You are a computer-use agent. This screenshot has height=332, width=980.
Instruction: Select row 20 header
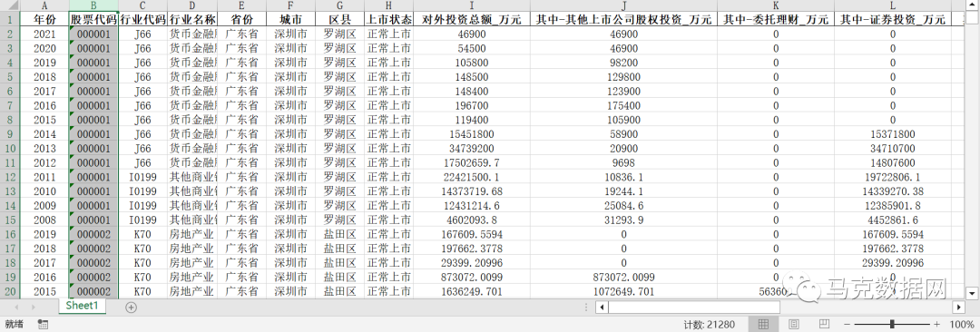[10, 292]
